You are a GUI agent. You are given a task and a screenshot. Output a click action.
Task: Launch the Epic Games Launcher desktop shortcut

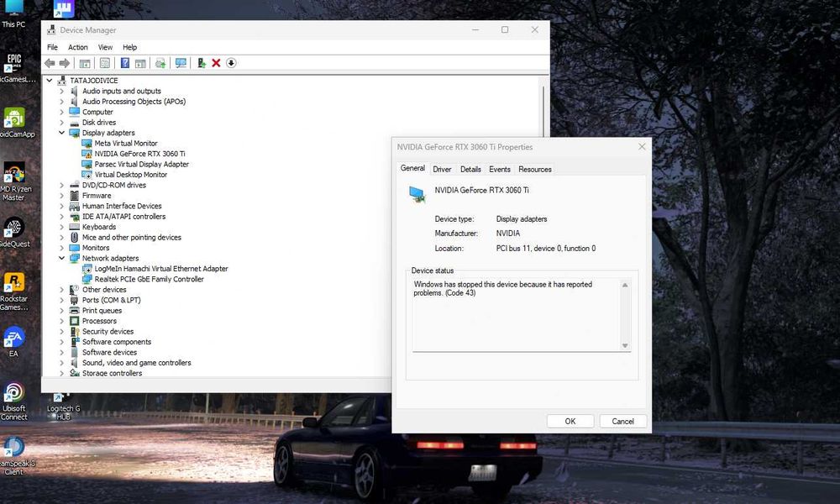[x=14, y=67]
